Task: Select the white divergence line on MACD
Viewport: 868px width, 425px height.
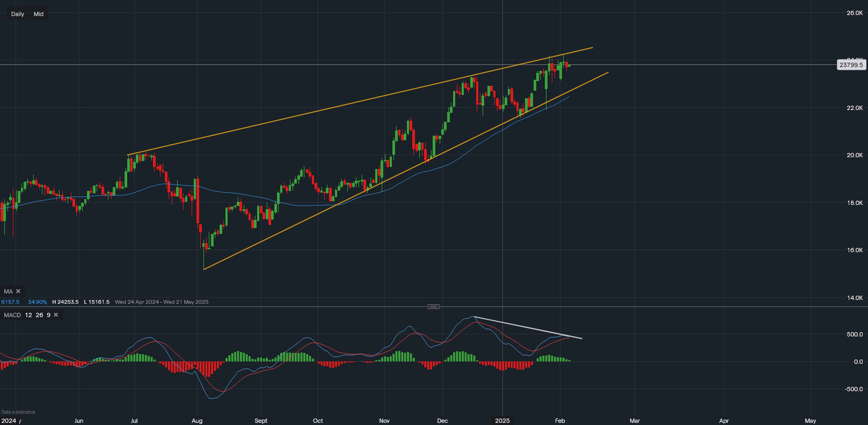Action: point(526,327)
